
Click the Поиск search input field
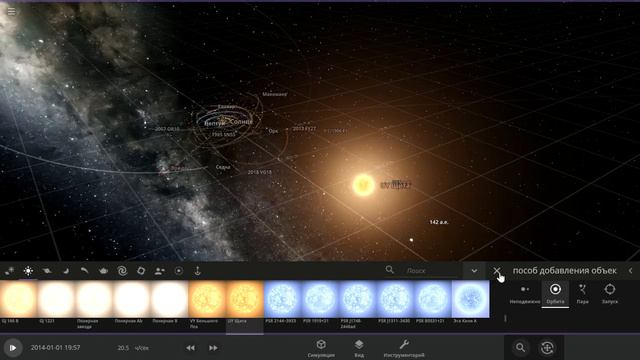click(431, 271)
